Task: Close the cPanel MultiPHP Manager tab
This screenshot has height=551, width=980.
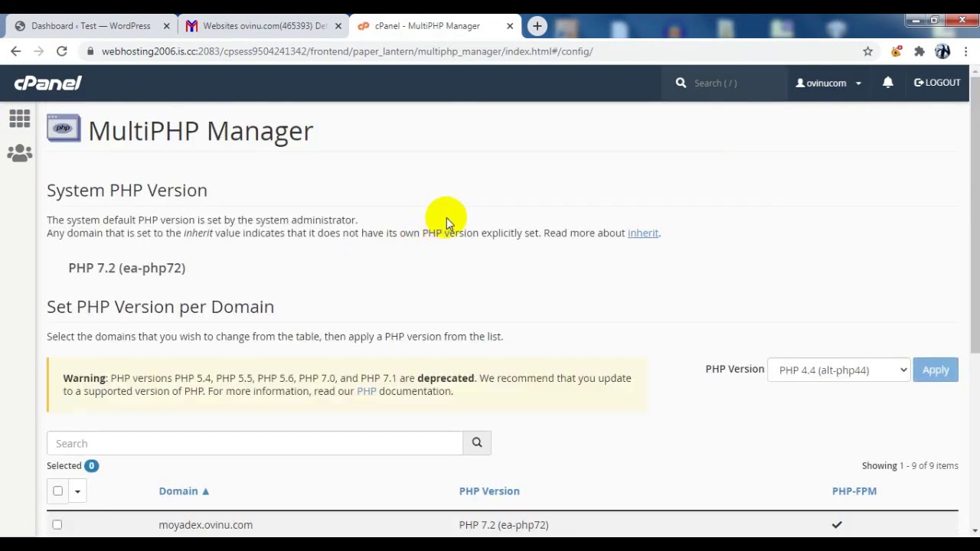Action: [x=510, y=26]
